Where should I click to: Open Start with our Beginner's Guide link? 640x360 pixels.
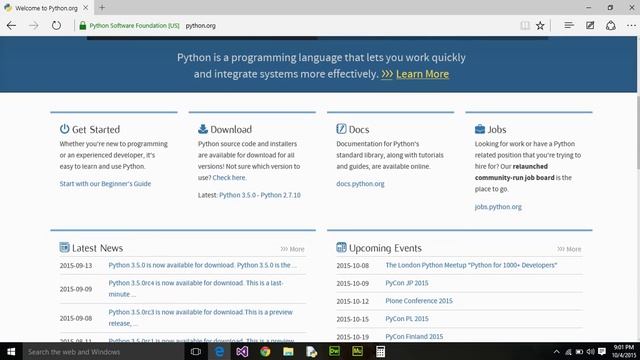click(105, 184)
